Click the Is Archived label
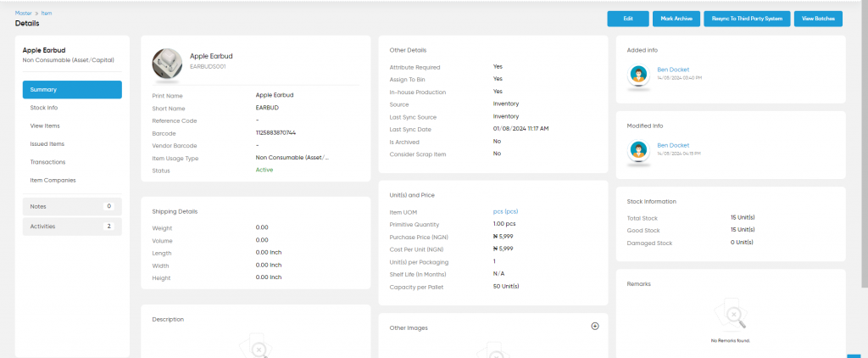This screenshot has height=358, width=868. 404,142
